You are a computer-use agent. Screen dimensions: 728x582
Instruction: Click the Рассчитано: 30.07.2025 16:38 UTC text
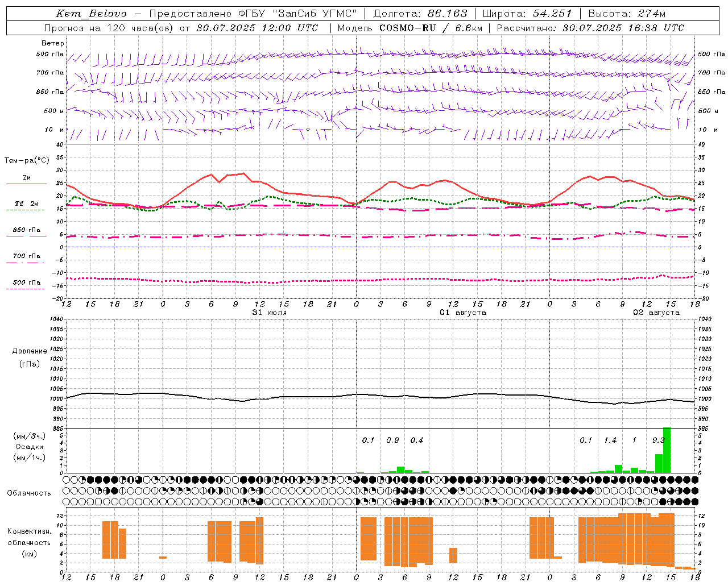590,28
